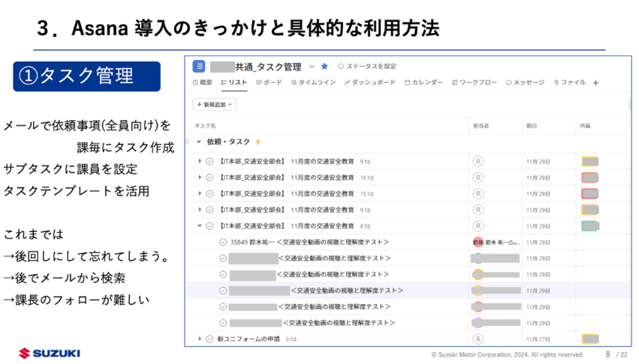Image resolution: width=639 pixels, height=364 pixels.
Task: Open the ファイル tab
Action: click(x=570, y=83)
